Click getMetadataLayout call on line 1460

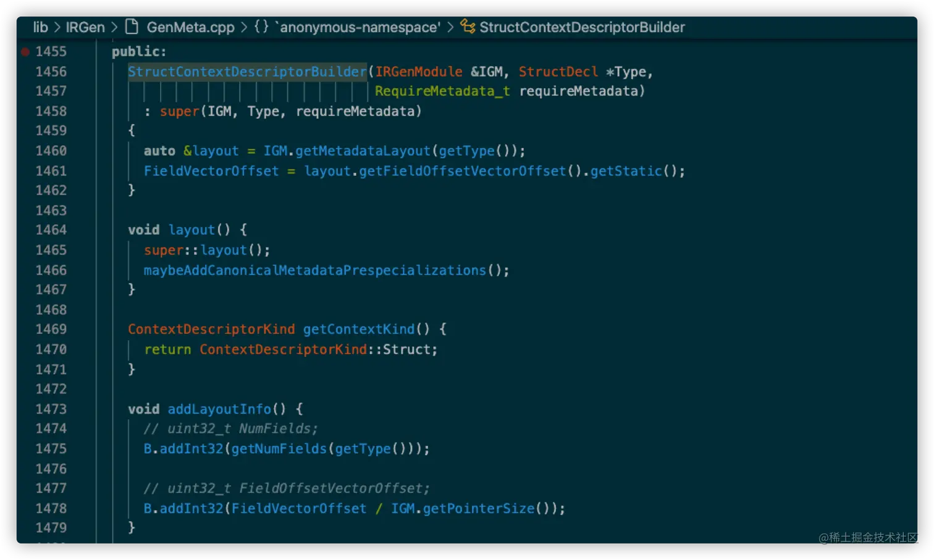pyautogui.click(x=363, y=151)
